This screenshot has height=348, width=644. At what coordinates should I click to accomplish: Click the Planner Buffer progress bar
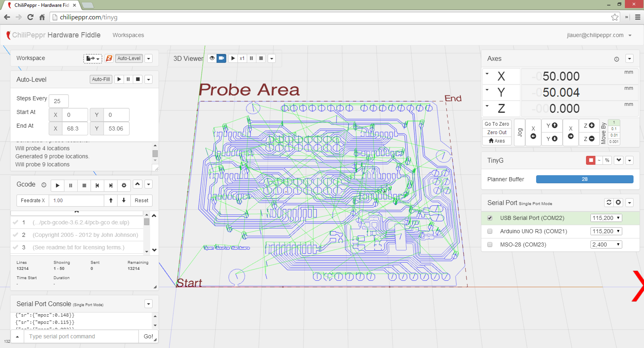tap(584, 179)
